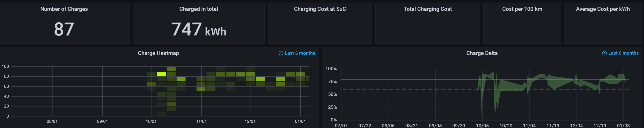Open the Charged in total panel title menu

point(198,9)
